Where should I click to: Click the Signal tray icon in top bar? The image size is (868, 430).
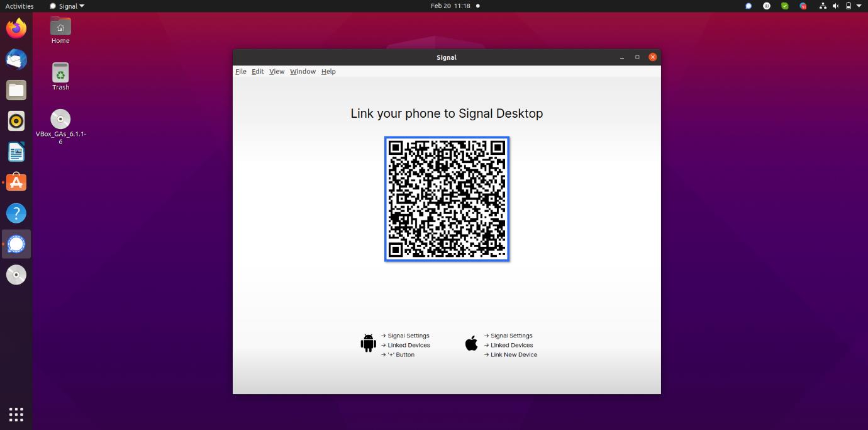[x=748, y=6]
